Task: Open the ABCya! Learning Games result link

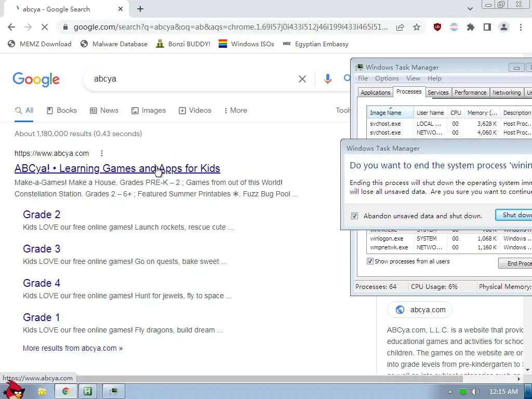Action: [x=117, y=168]
